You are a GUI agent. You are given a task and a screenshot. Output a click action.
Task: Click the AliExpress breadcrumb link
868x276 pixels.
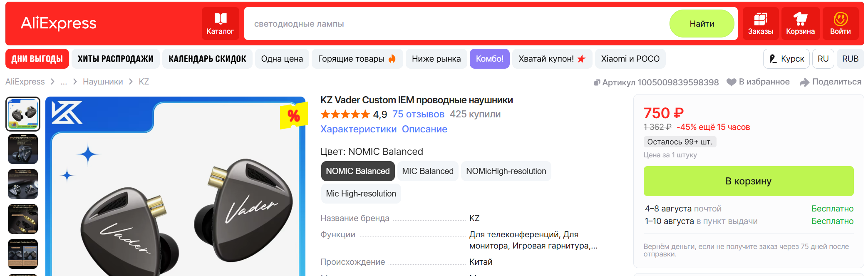(25, 82)
